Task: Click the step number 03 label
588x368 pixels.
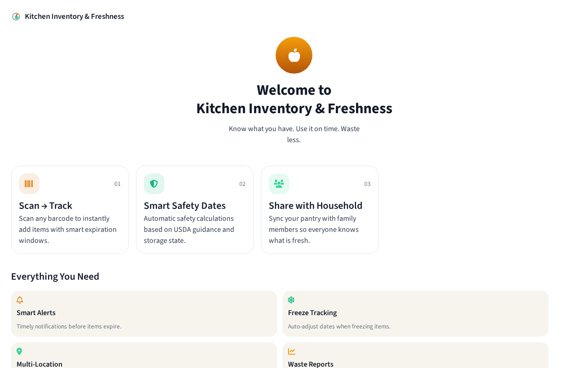Action: (367, 184)
